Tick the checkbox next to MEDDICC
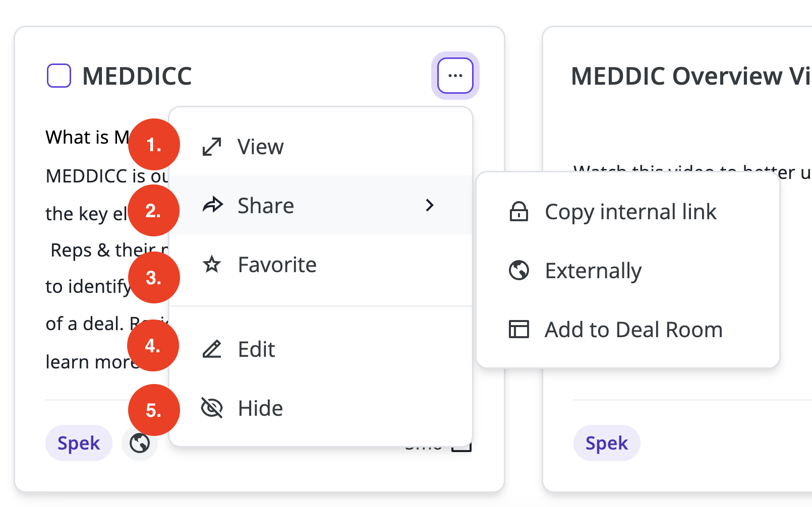This screenshot has width=812, height=507. [x=59, y=76]
